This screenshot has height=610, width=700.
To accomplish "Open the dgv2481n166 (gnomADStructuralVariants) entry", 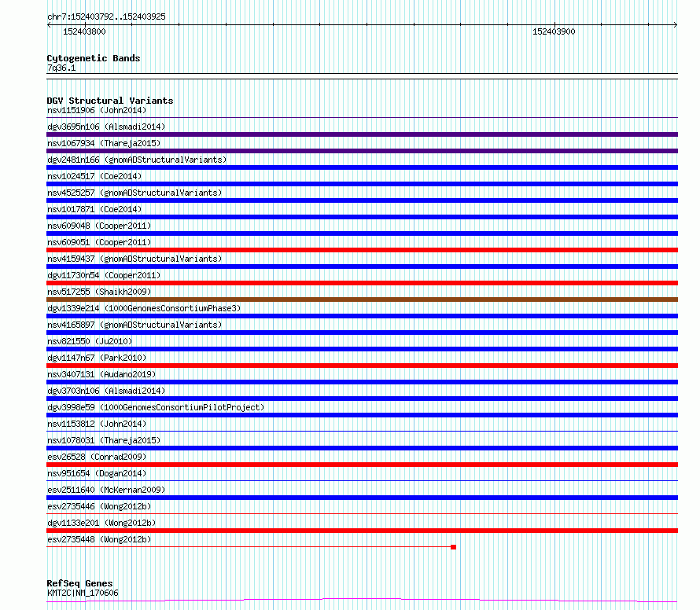I will coord(137,160).
